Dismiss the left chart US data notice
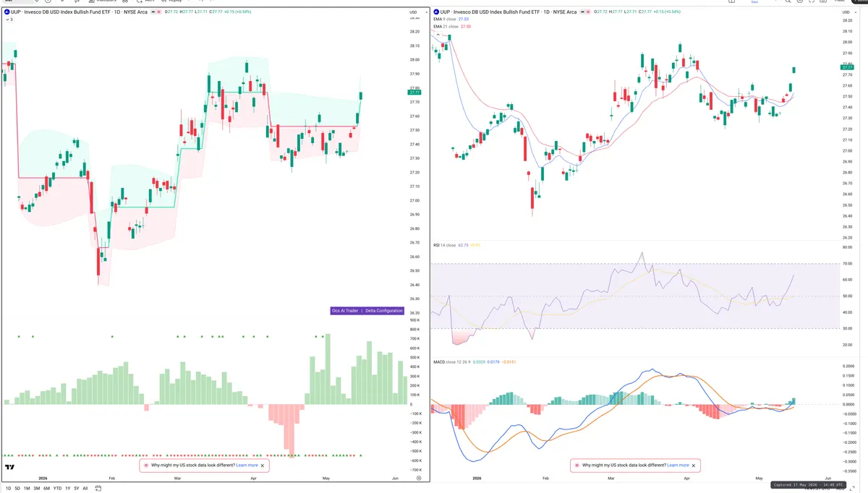Viewport: 868px width, 493px height. pos(263,466)
